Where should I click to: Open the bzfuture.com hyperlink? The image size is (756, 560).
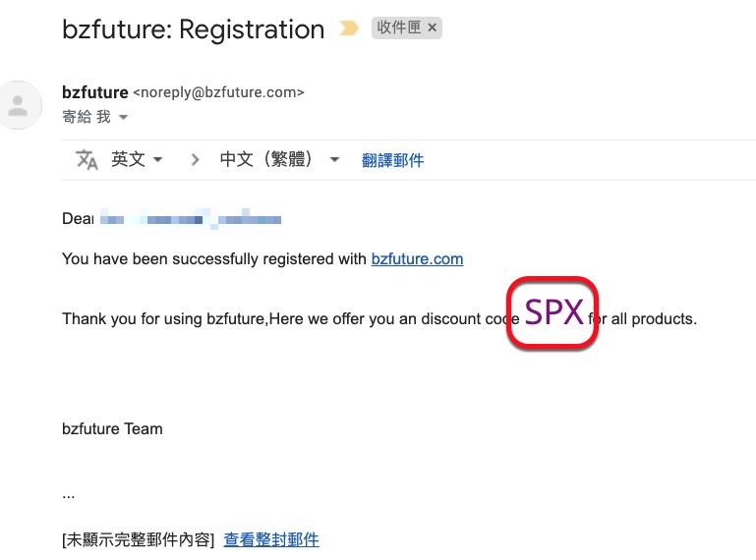(417, 259)
